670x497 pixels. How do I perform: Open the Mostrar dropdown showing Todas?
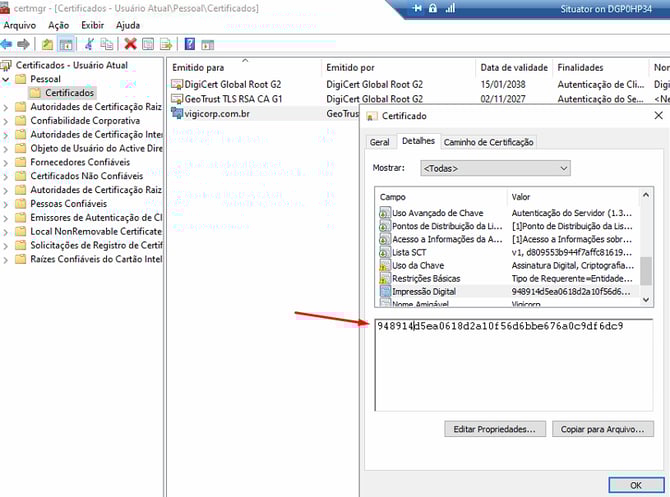tap(495, 168)
